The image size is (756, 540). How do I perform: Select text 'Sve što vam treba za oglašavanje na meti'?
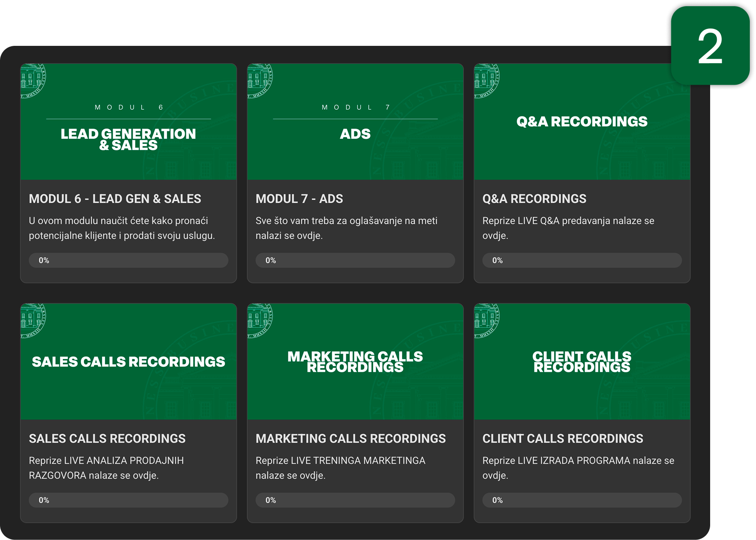347,221
